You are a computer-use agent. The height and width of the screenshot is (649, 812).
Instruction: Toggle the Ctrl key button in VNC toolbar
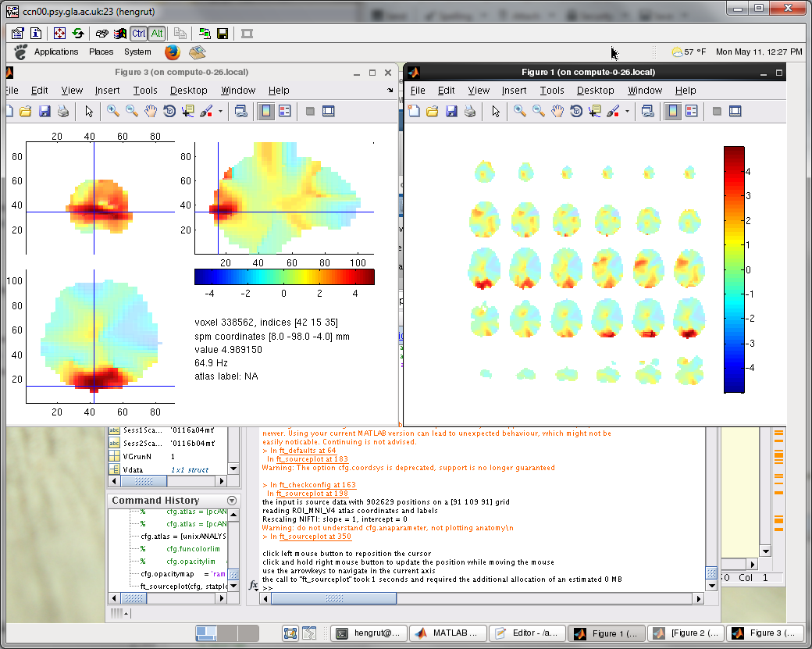tap(138, 34)
